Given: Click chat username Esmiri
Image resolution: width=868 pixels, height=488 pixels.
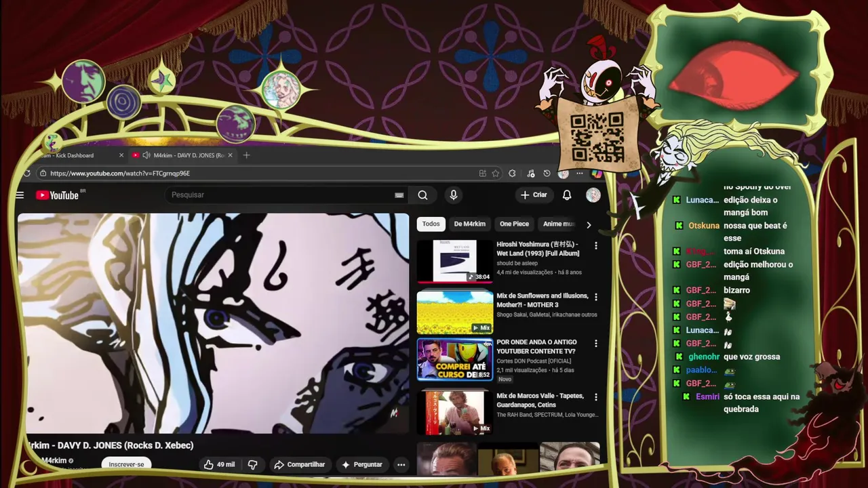Looking at the screenshot, I should click(x=707, y=396).
